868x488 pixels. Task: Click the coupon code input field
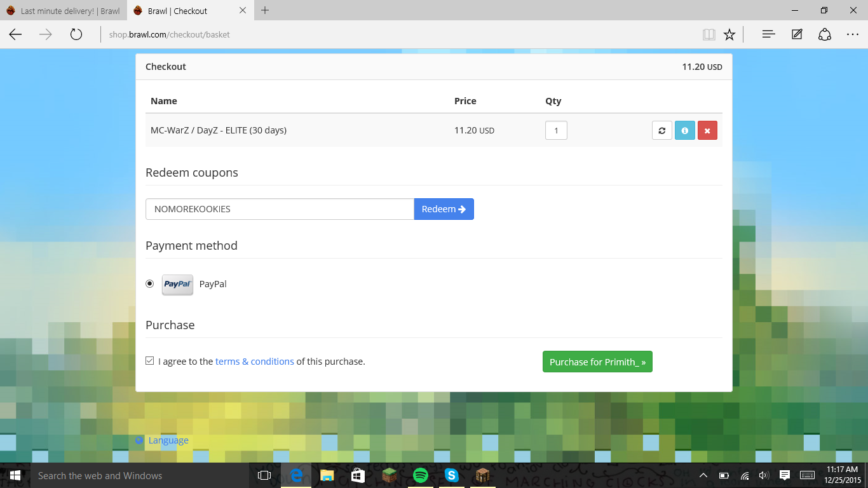click(x=280, y=209)
